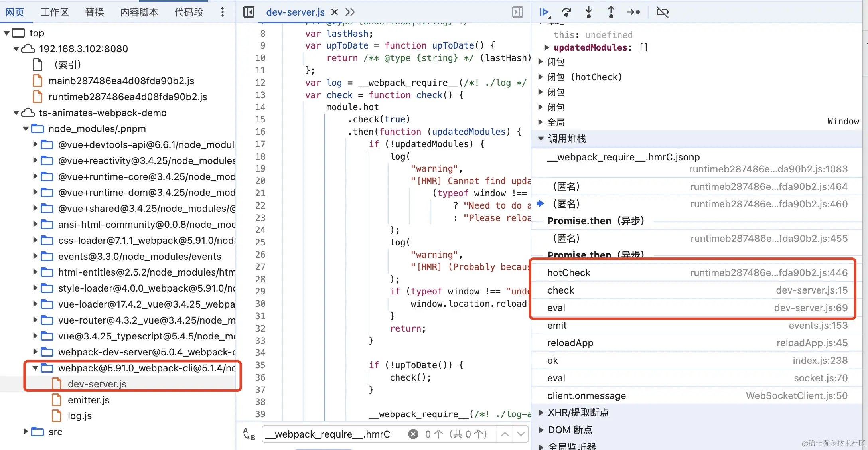The image size is (868, 450).
Task: Select hotCheck call stack frame
Action: tap(569, 273)
